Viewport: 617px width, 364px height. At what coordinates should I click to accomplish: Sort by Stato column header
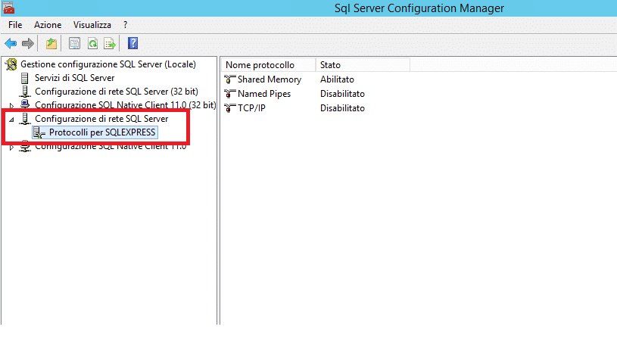click(x=363, y=65)
